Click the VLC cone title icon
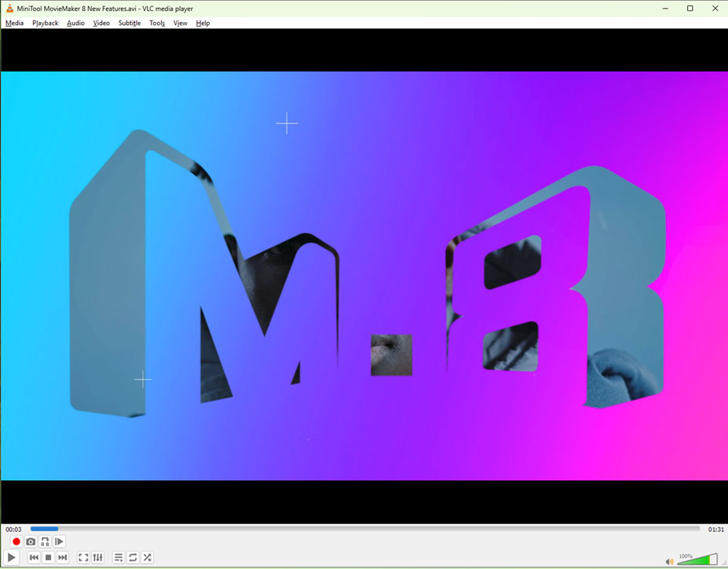728x569 pixels. point(9,9)
